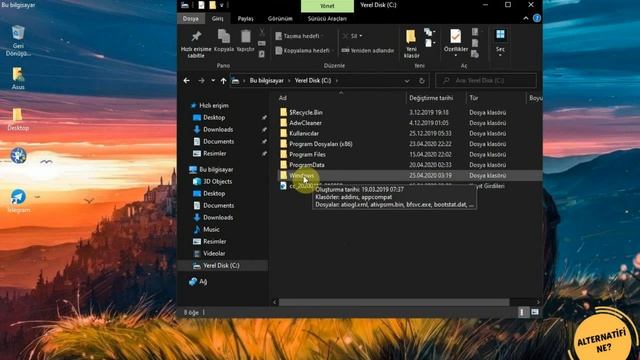Viewport: 640px width, 360px height.
Task: Open quick access toolbar dropdown in title bar
Action: 222,5
